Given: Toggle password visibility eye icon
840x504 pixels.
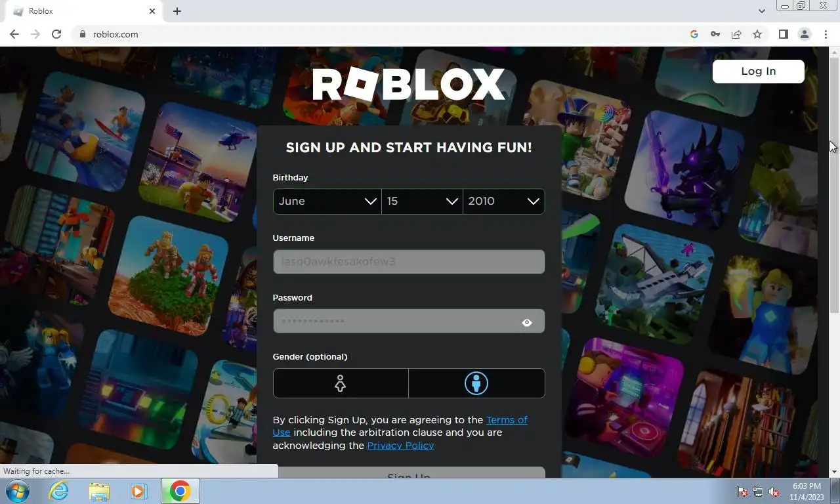Looking at the screenshot, I should (x=526, y=322).
